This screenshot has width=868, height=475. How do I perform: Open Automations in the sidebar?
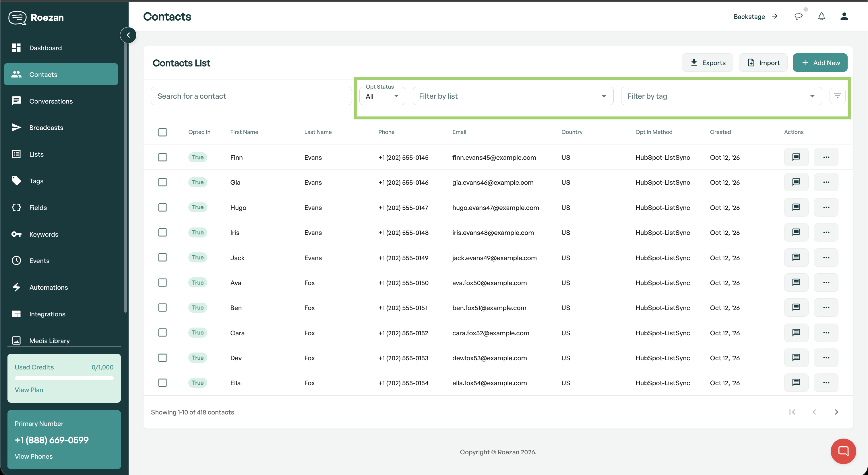[x=61, y=287]
